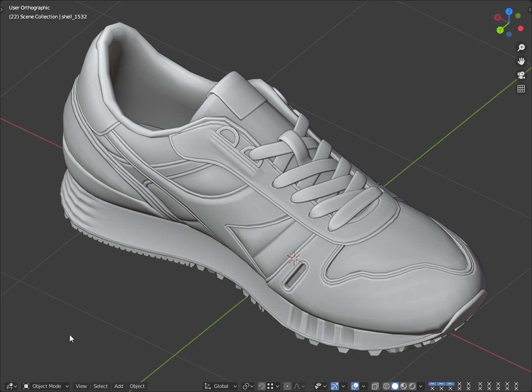Click the hand pan view icon
Image resolution: width=532 pixels, height=392 pixels.
(x=521, y=61)
